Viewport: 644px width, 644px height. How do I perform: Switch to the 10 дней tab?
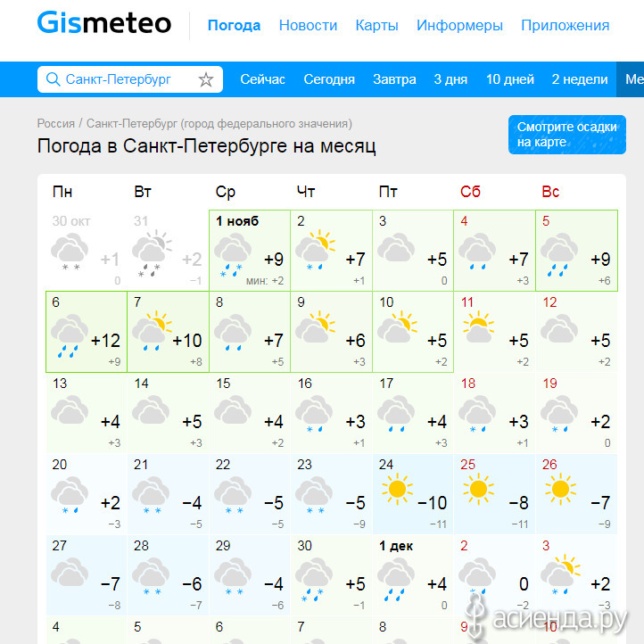click(509, 79)
